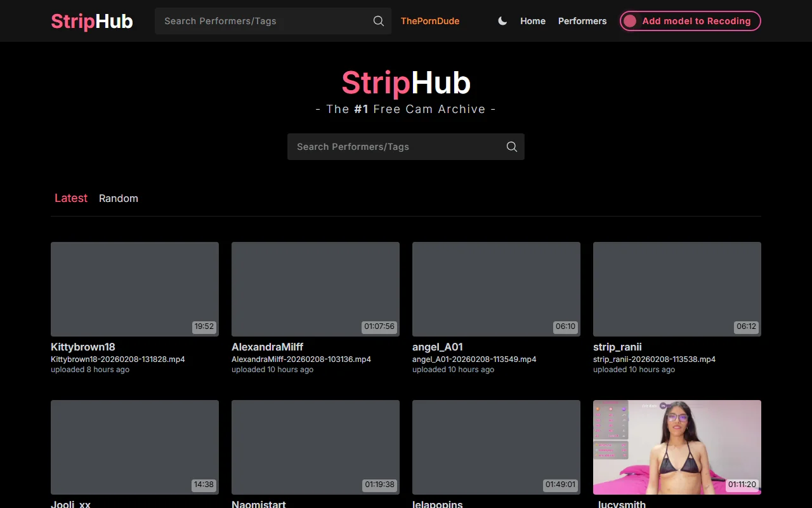This screenshot has width=812, height=508.
Task: Click the StripHub logo in the top-left
Action: (x=91, y=21)
